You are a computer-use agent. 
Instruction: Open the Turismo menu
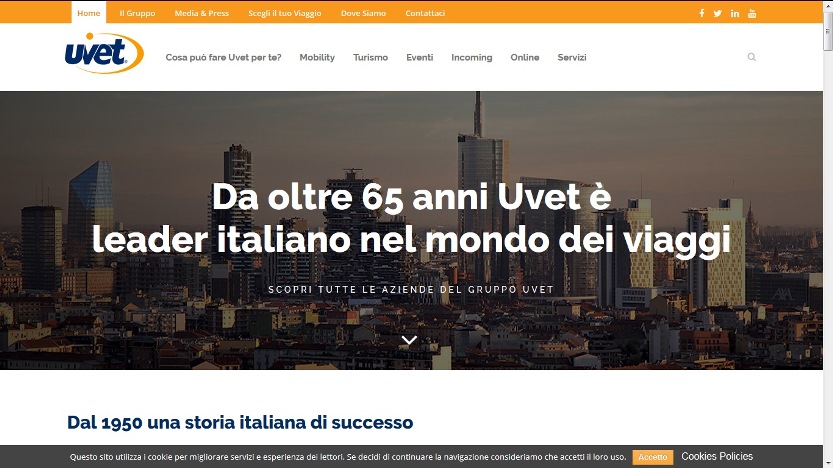coord(370,57)
